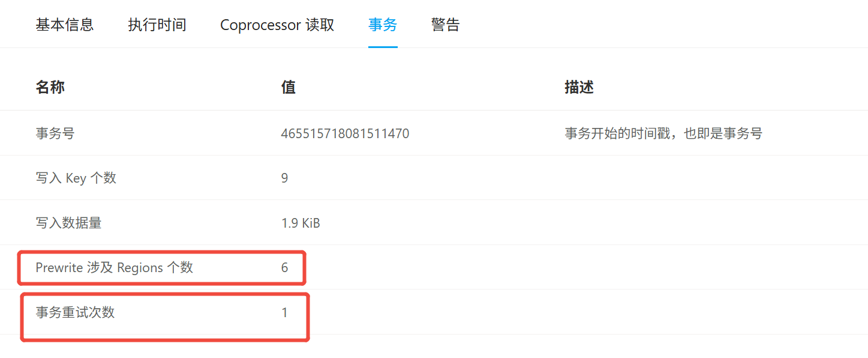Click the 名称 column header
The image size is (868, 358).
click(50, 88)
